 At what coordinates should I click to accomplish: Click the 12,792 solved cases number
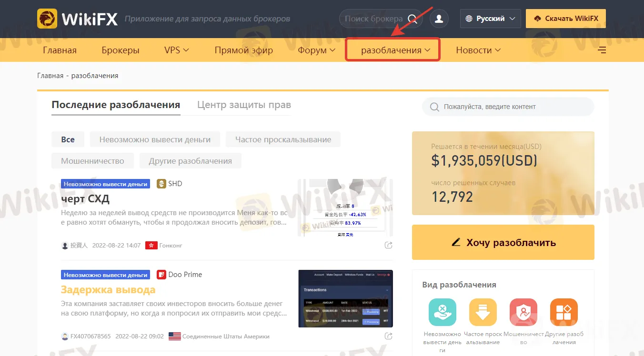tap(452, 197)
